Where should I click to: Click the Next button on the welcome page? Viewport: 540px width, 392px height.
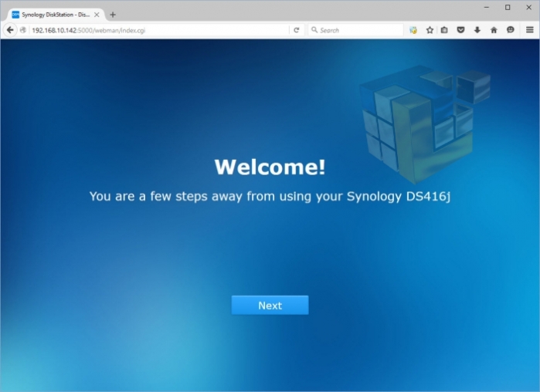click(270, 305)
